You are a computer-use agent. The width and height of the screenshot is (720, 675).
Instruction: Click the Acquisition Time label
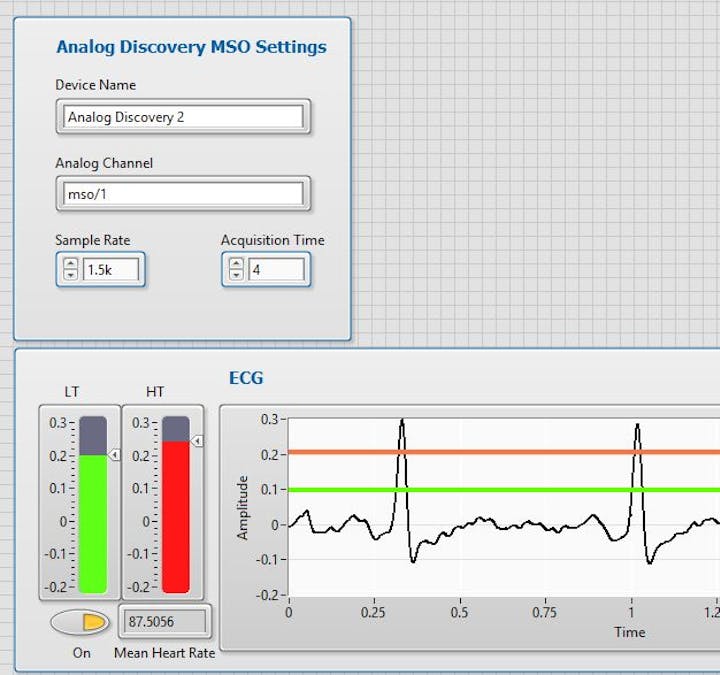pos(273,240)
